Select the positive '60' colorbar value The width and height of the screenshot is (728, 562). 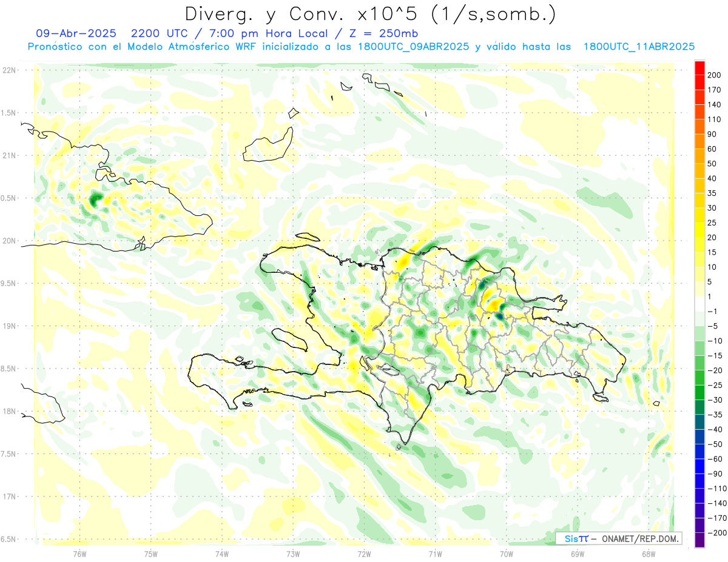[x=712, y=149]
